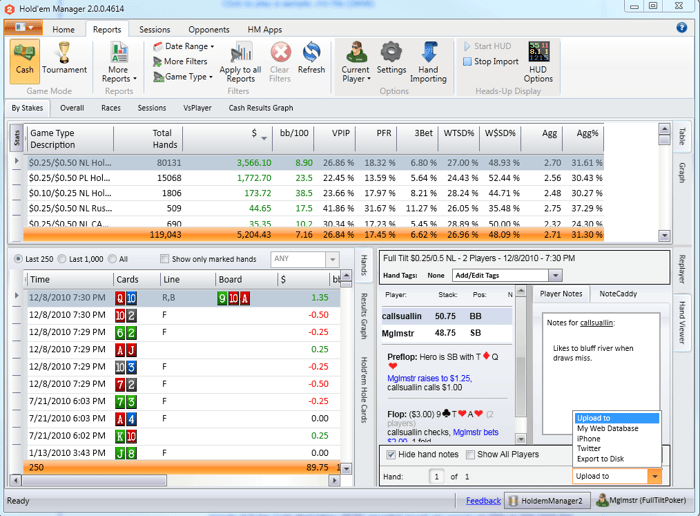700x516 pixels.
Task: Switch to the Home ribbon tab
Action: pos(63,29)
